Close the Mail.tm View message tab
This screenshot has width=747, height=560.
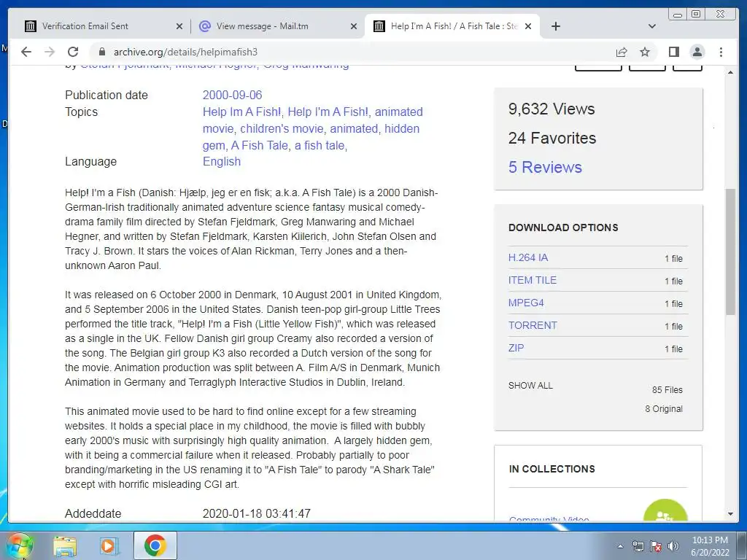click(x=354, y=26)
